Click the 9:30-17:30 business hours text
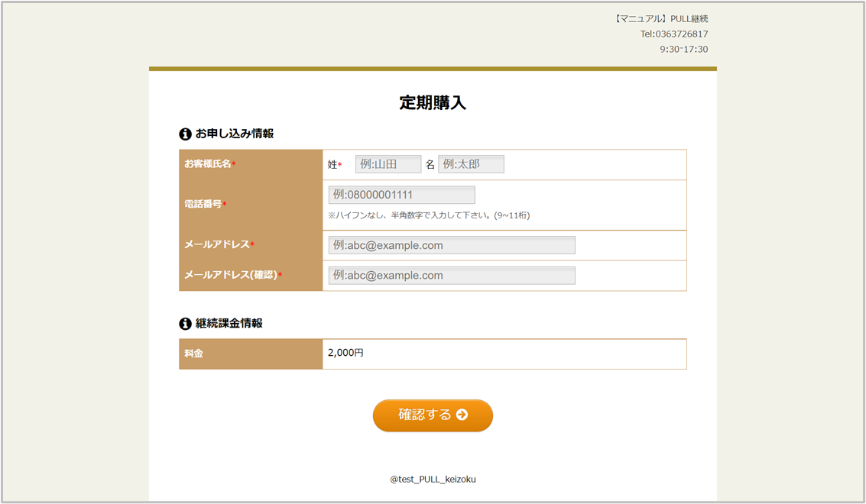Image resolution: width=866 pixels, height=504 pixels. 683,50
